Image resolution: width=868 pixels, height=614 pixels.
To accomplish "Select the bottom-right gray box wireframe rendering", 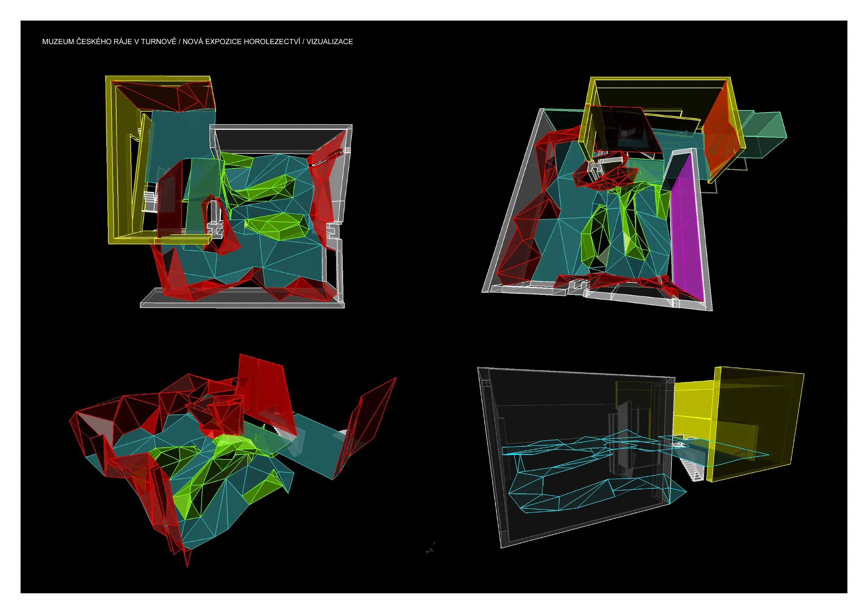I will tap(641, 457).
